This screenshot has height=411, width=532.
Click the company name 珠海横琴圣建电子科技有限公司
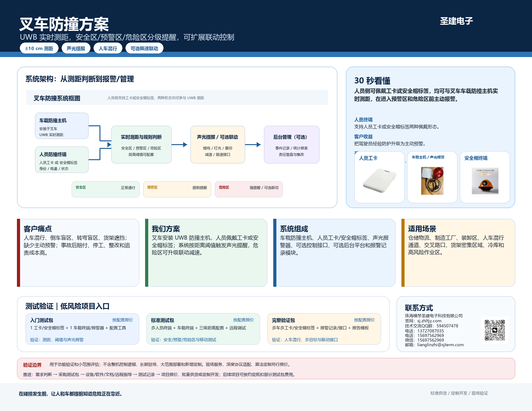tap(434, 316)
